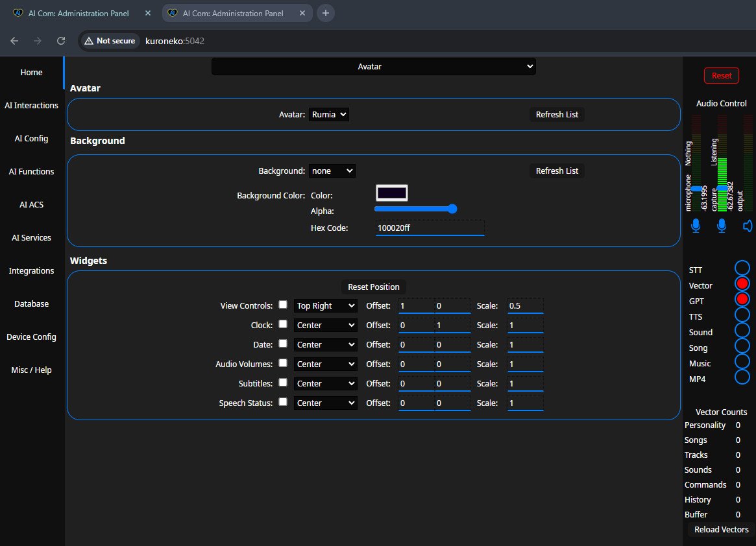Viewport: 756px width, 546px height.
Task: Toggle the Vector status circle
Action: 742,284
